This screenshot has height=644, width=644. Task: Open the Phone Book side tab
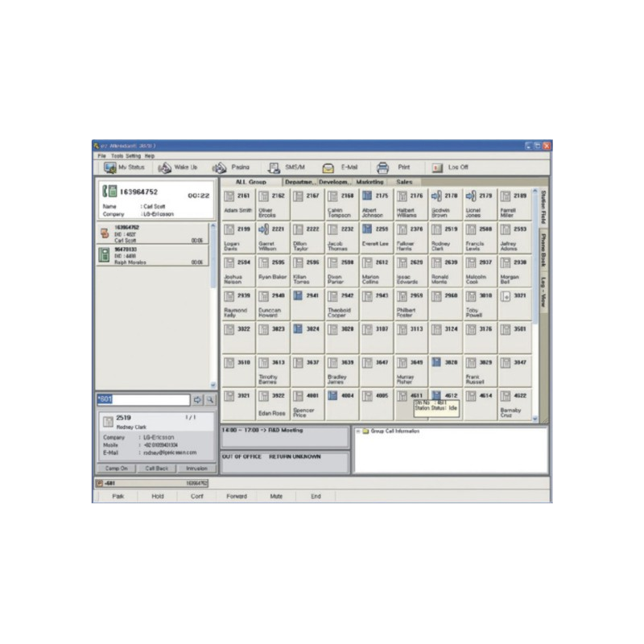543,250
